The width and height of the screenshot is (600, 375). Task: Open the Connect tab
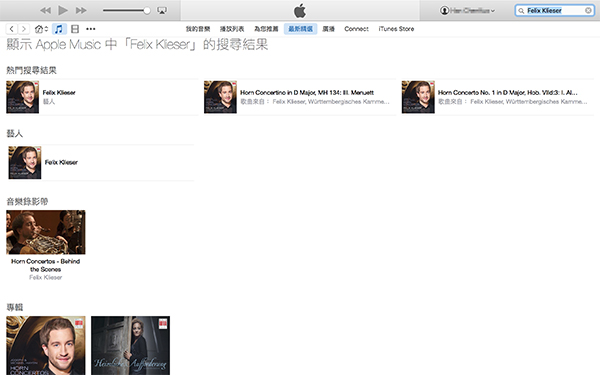click(356, 29)
